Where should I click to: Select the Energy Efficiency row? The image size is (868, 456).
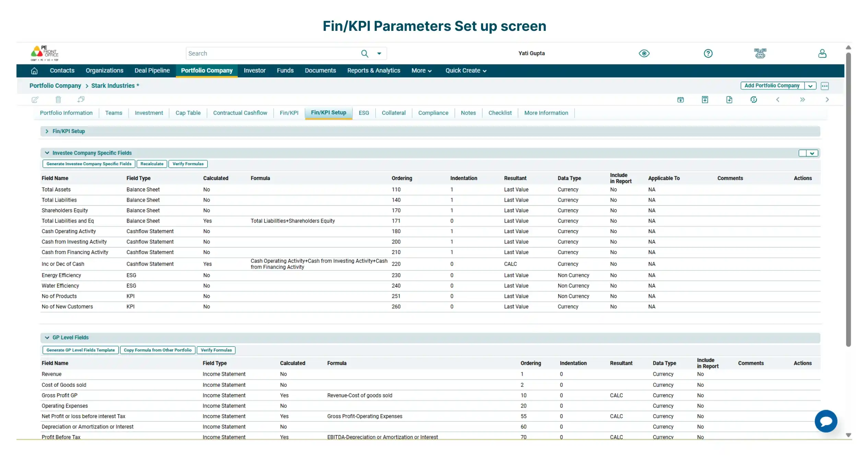click(x=431, y=275)
